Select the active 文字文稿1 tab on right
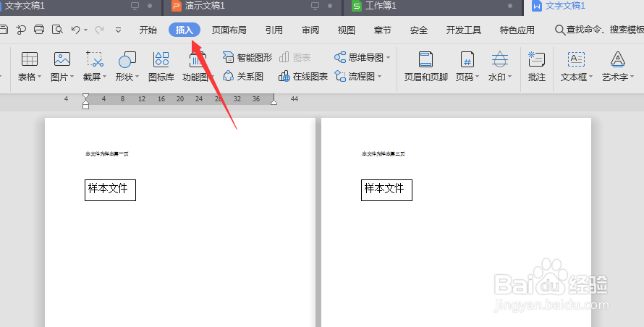Viewport: 644px width, 327px height. 584,7
